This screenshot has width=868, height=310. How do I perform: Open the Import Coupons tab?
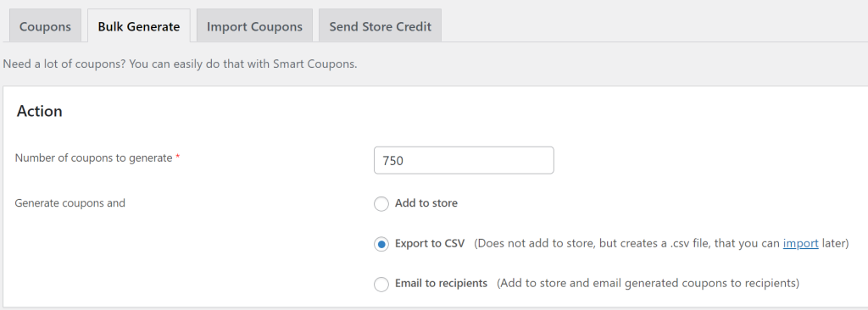pos(254,26)
